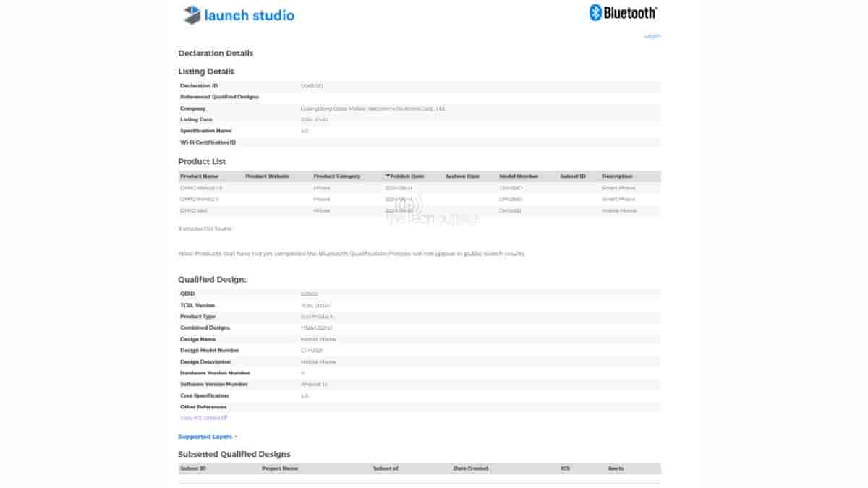868x488 pixels.
Task: Click the Date Created column header
Action: [471, 468]
